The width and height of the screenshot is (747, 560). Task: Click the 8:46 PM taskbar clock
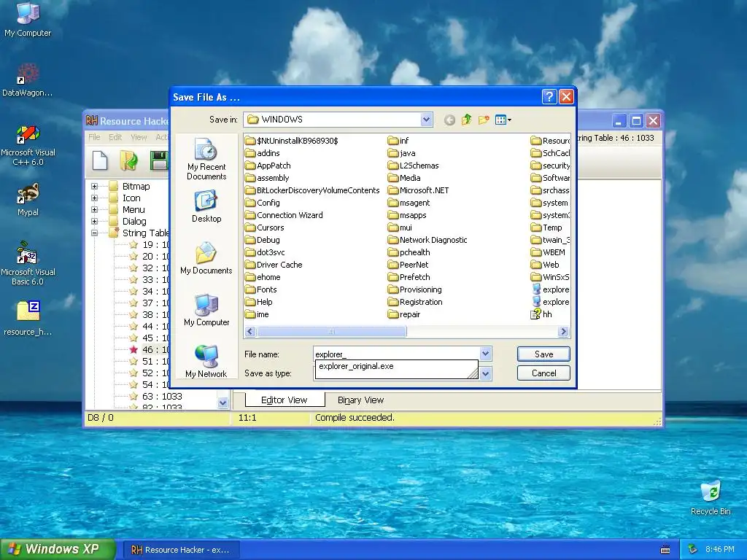pyautogui.click(x=719, y=550)
